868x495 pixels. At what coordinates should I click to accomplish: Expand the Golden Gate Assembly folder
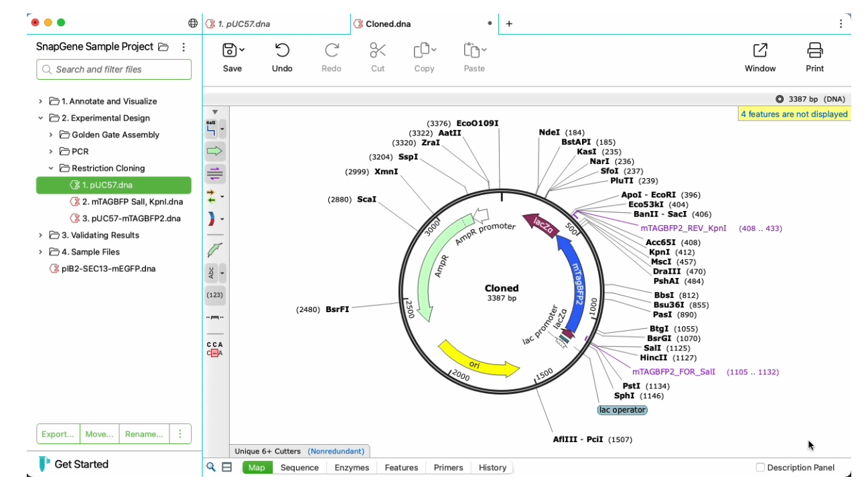pyautogui.click(x=51, y=135)
